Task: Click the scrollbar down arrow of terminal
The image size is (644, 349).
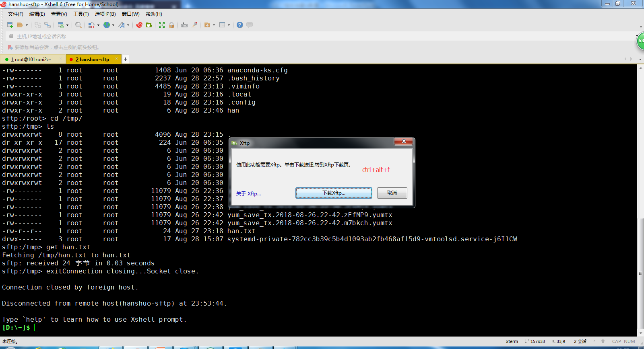Action: coord(640,333)
